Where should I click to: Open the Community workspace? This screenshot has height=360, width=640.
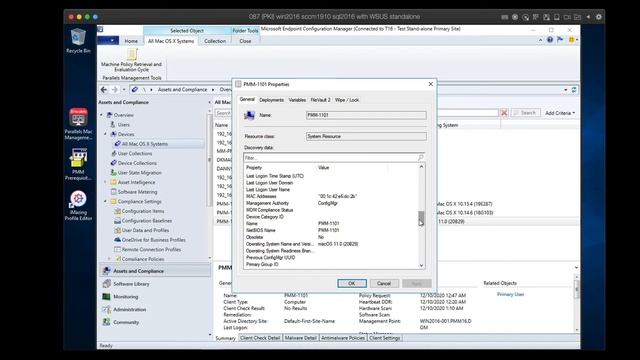coord(126,322)
